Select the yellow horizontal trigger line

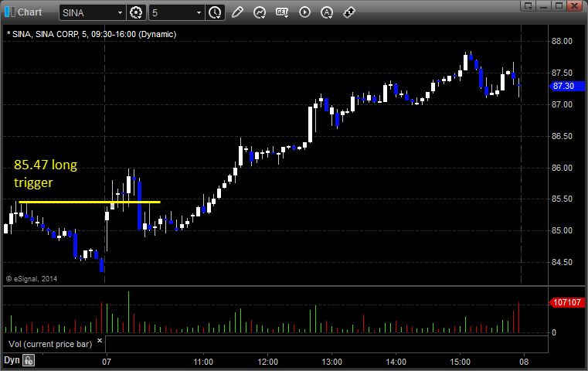pyautogui.click(x=90, y=203)
